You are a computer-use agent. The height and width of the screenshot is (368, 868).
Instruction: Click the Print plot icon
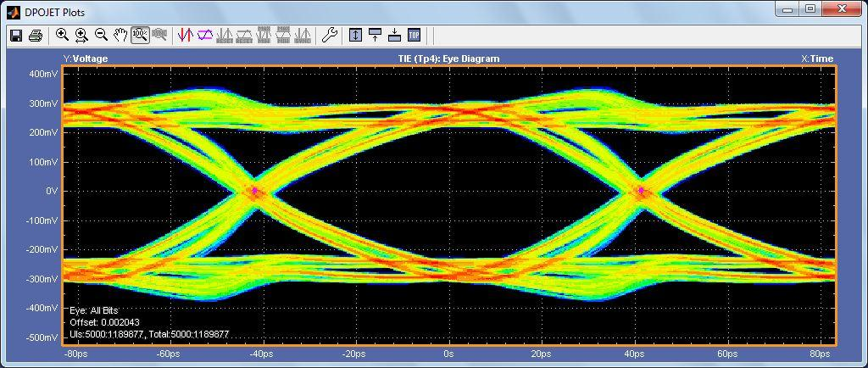pyautogui.click(x=36, y=36)
